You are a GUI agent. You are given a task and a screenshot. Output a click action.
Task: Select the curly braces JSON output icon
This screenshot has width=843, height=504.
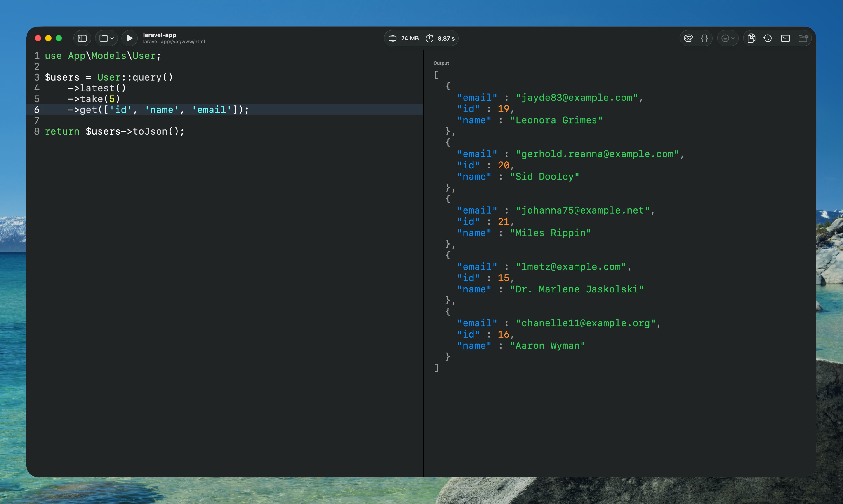pyautogui.click(x=704, y=38)
